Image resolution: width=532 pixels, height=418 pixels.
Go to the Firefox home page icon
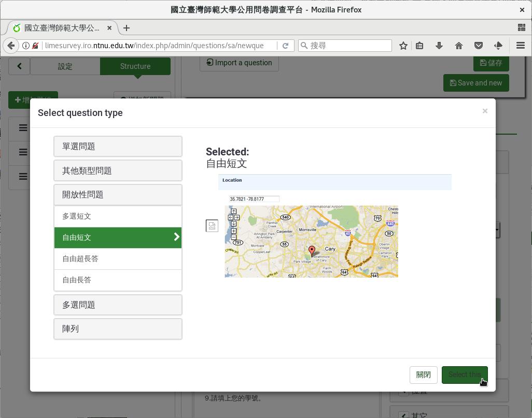[x=459, y=46]
